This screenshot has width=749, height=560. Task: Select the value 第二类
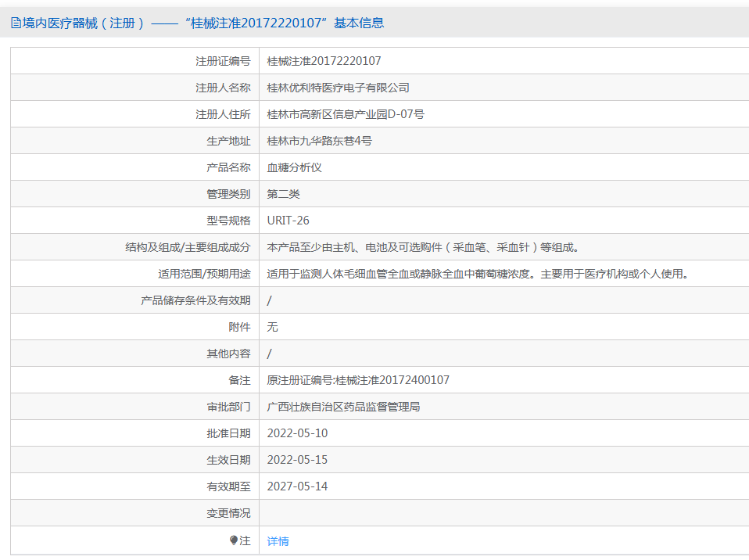point(283,194)
